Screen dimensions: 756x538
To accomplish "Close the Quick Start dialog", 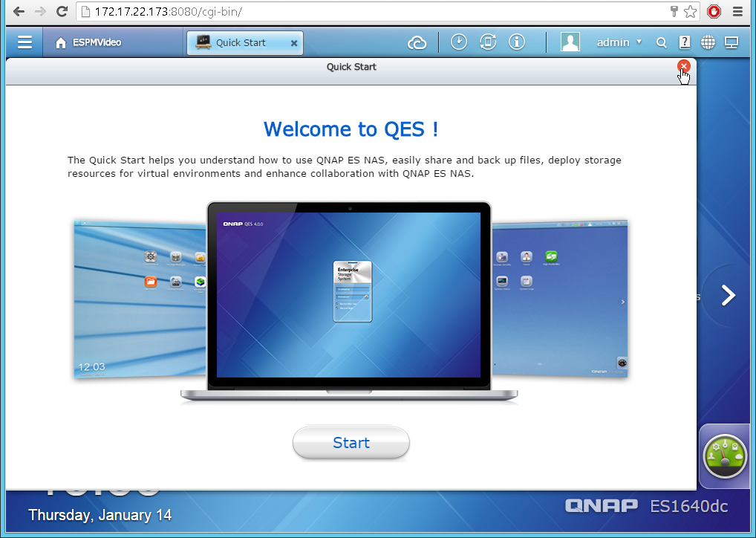I will [684, 66].
